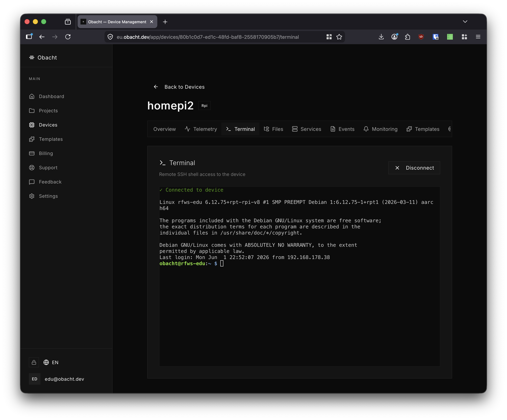
Task: Select the Obacht — Device Management tab
Action: click(x=117, y=22)
